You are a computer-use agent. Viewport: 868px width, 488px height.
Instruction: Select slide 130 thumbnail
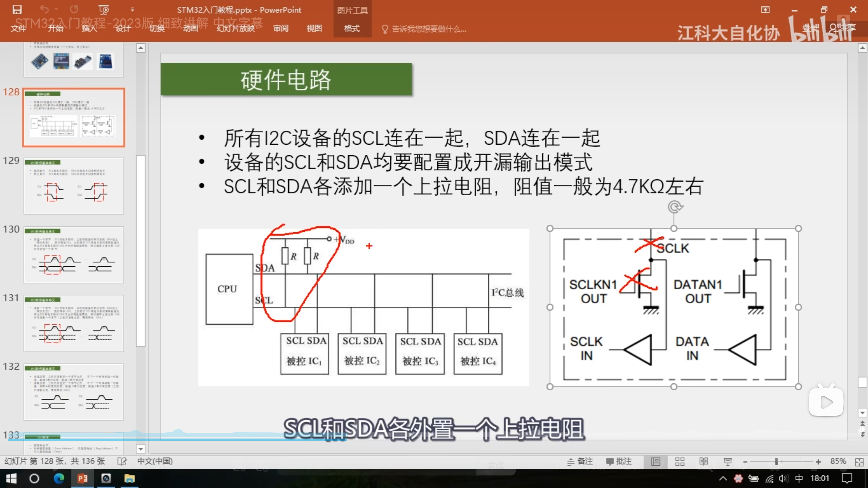click(74, 255)
